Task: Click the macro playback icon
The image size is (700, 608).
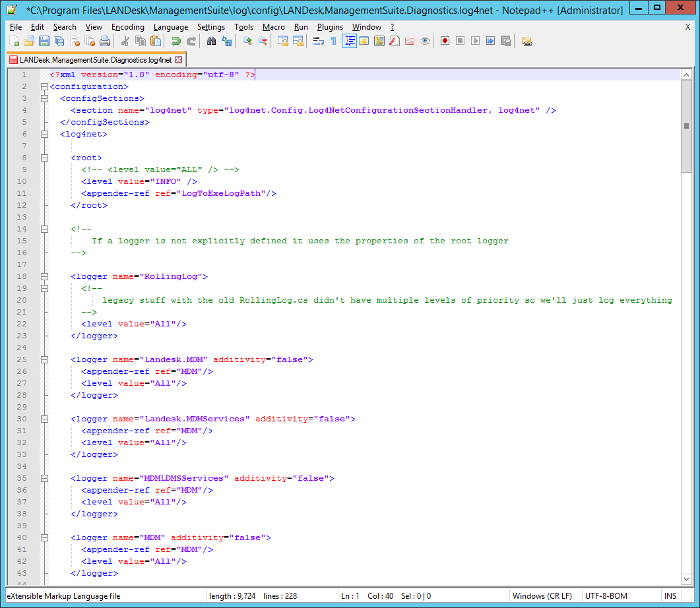Action: point(475,41)
